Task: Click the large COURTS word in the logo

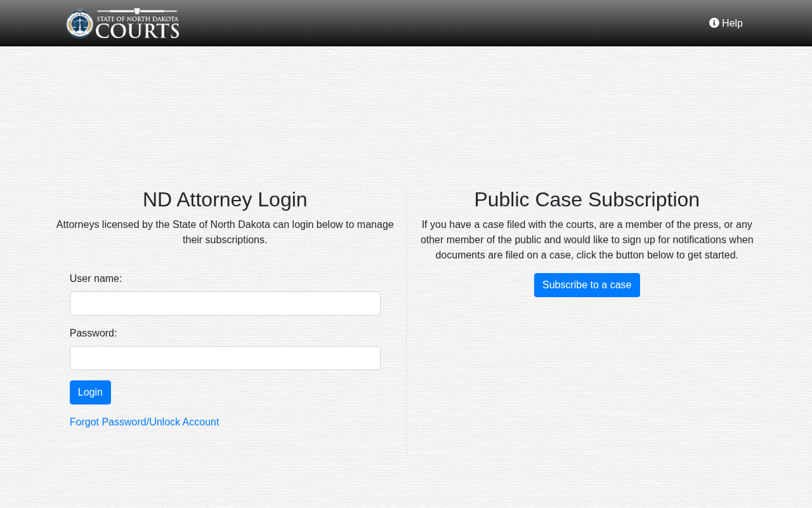Action: tap(138, 30)
